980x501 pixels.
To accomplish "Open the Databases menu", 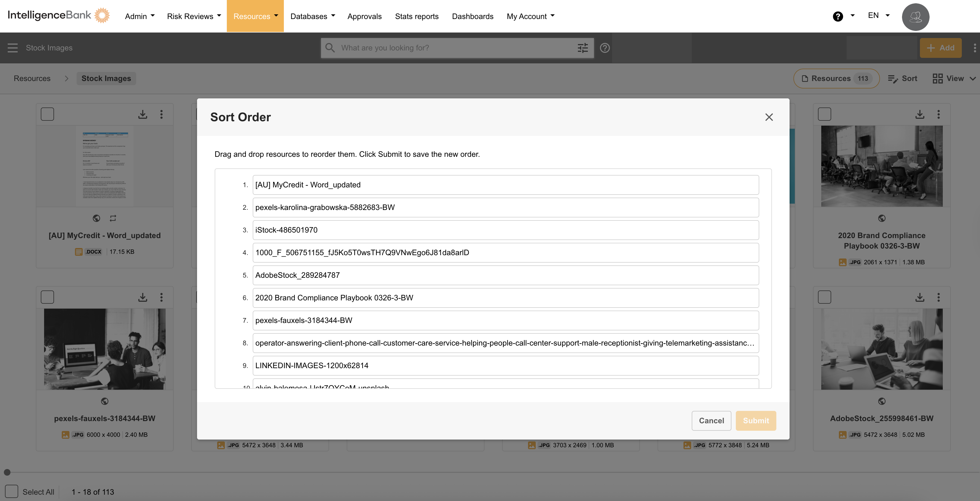I will (312, 16).
